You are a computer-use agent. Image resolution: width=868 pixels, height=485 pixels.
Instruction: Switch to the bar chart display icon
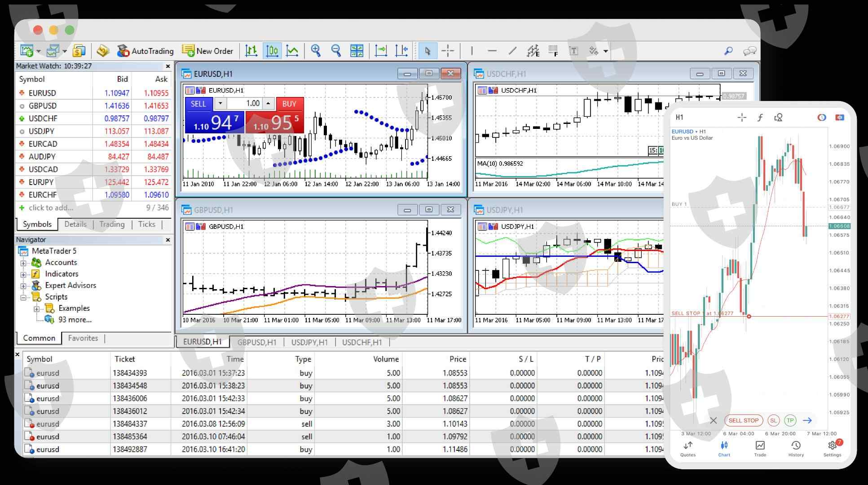[x=251, y=51]
